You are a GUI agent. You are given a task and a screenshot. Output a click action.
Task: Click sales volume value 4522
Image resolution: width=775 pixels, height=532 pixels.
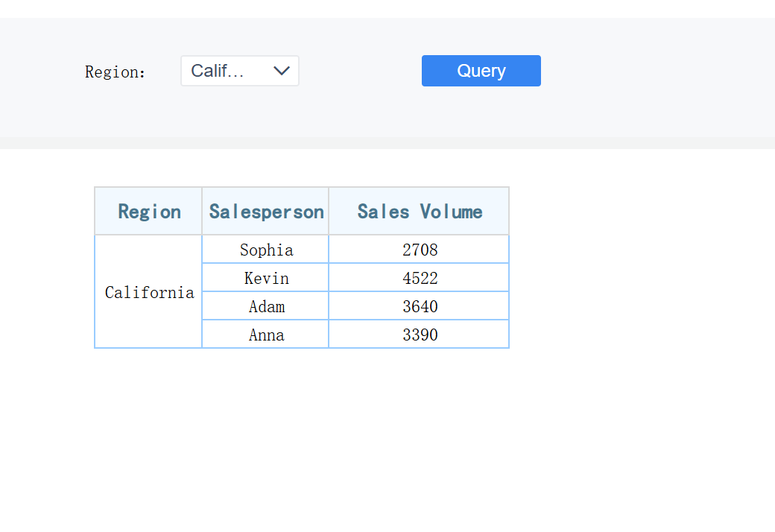(419, 278)
